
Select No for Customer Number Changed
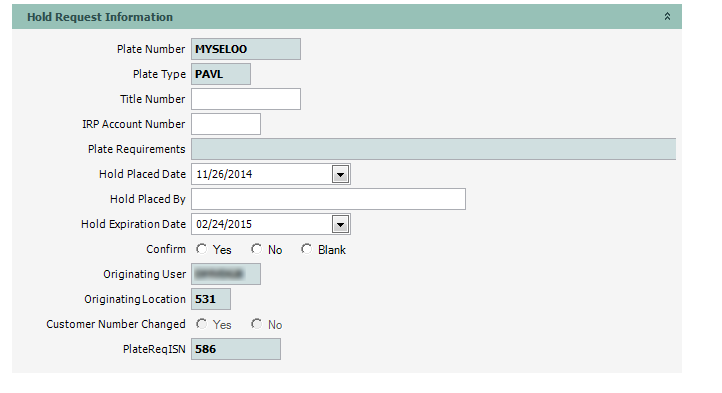pyautogui.click(x=256, y=324)
